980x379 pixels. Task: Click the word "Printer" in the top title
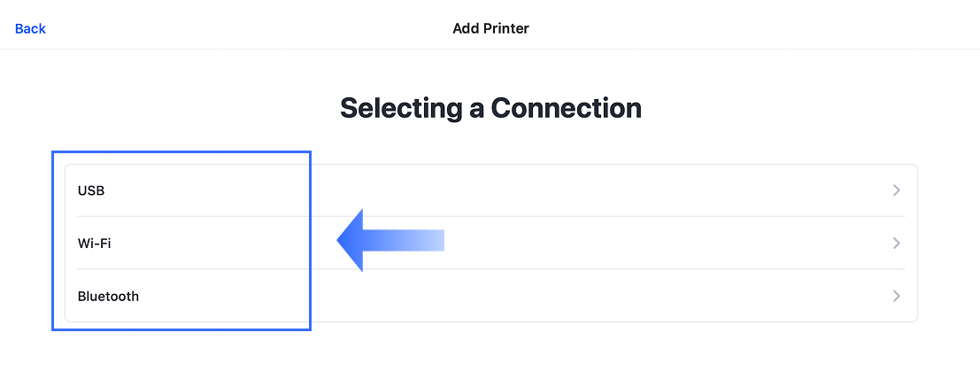pyautogui.click(x=506, y=28)
